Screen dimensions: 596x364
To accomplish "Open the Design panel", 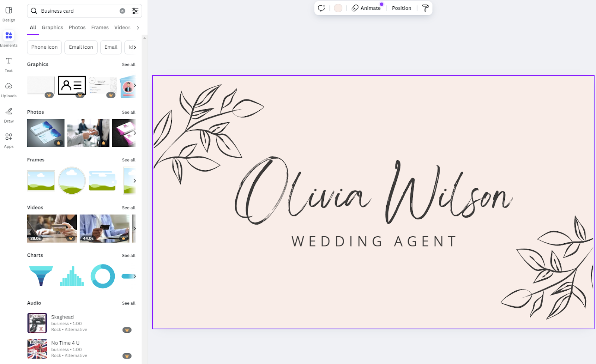I will click(x=9, y=13).
